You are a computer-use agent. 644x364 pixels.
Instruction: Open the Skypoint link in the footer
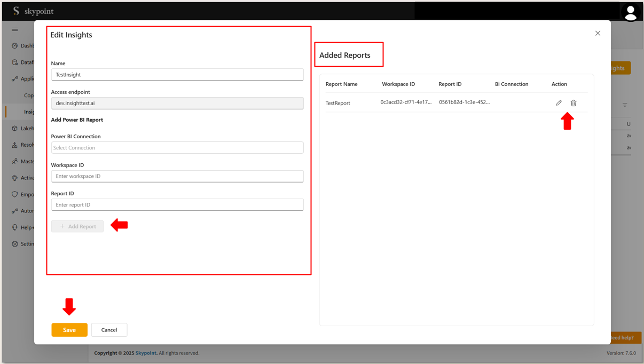click(146, 353)
